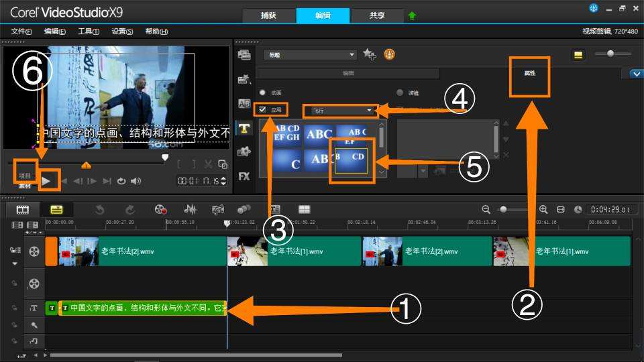Adjust the timecode spinner arrows

pyautogui.click(x=223, y=181)
